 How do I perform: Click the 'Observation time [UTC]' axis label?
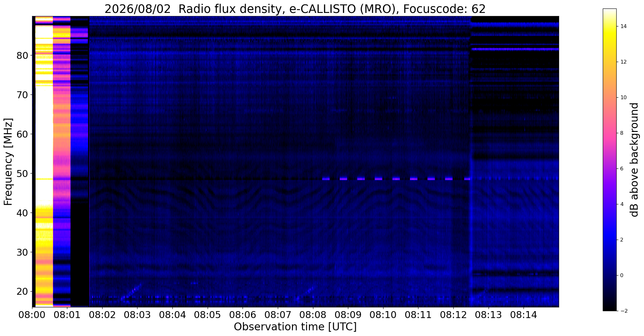(x=295, y=327)
